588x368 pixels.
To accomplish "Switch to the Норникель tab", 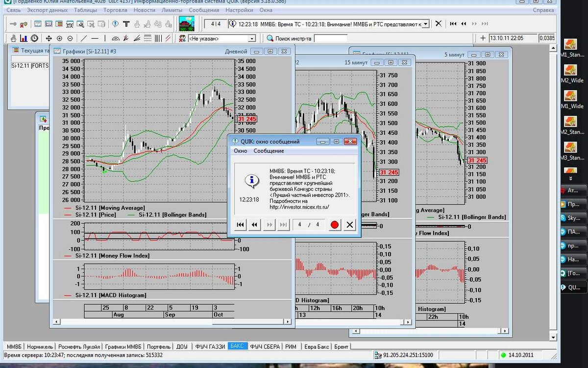I will tap(40, 346).
